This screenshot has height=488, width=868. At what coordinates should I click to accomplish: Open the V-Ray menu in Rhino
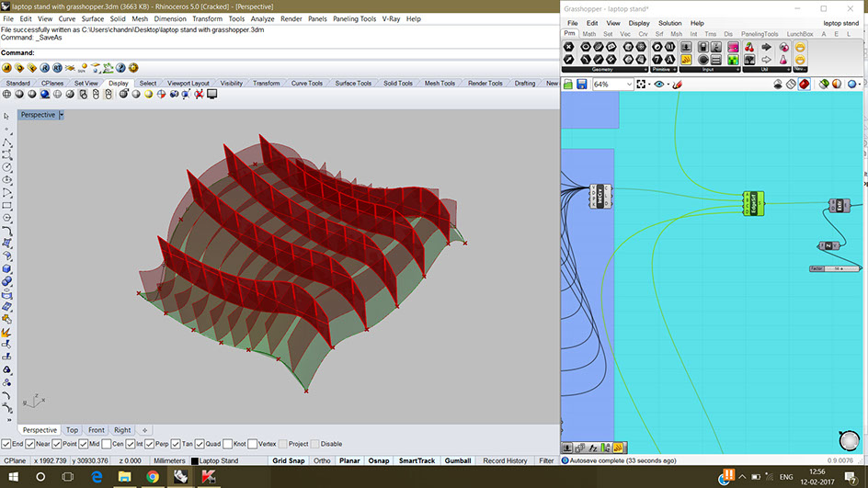(391, 18)
